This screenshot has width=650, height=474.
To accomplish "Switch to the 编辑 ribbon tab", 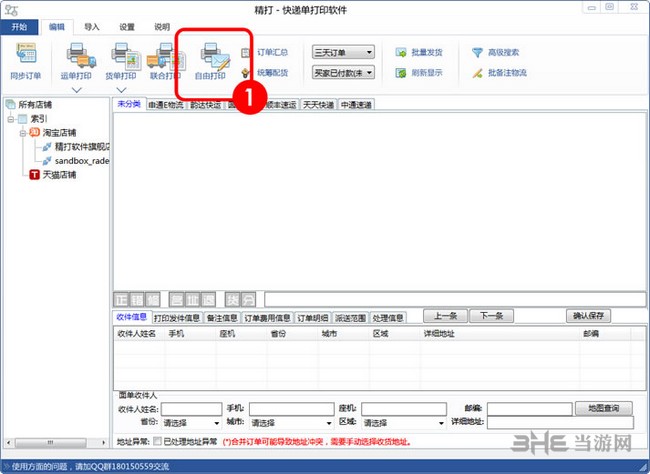I will [x=57, y=27].
